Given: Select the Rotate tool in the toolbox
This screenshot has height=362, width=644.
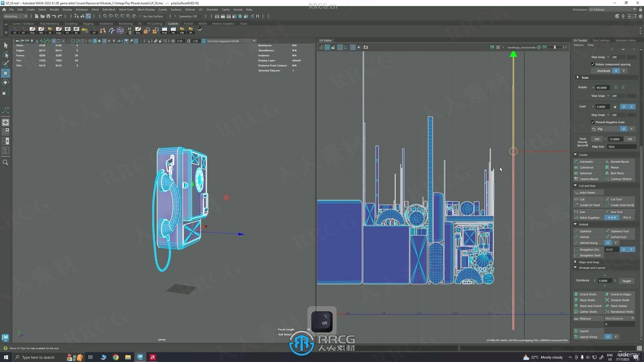Looking at the screenshot, I should tap(6, 82).
